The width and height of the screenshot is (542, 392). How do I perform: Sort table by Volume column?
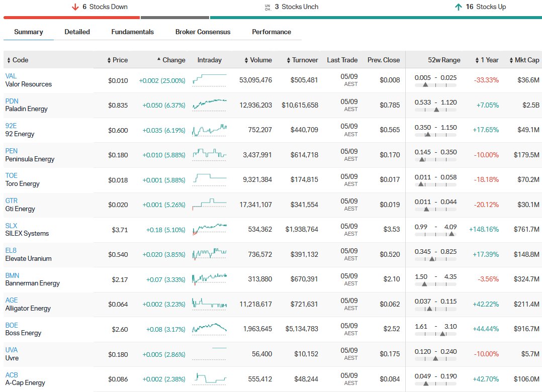(258, 60)
